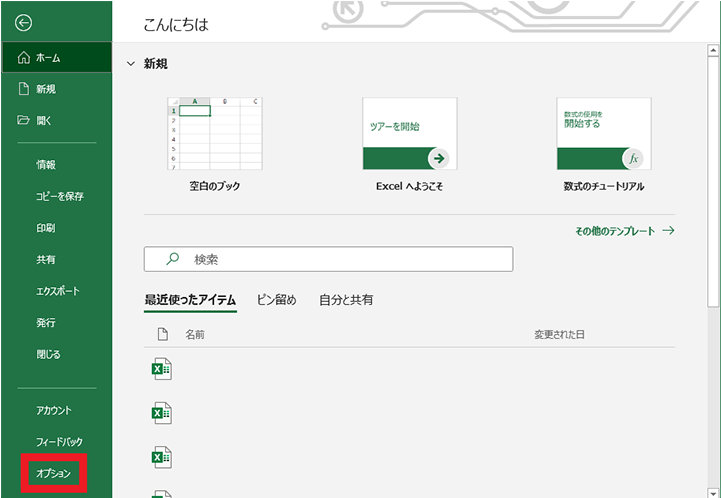Click the back arrow circle icon
The height and width of the screenshot is (498, 721).
tap(23, 23)
